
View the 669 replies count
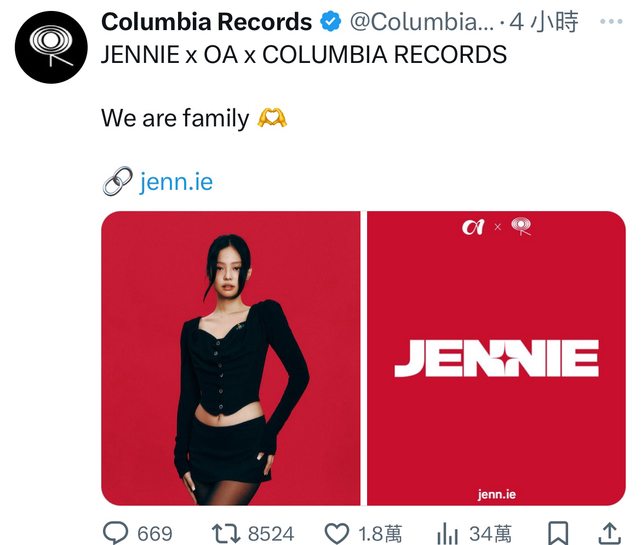(155, 534)
